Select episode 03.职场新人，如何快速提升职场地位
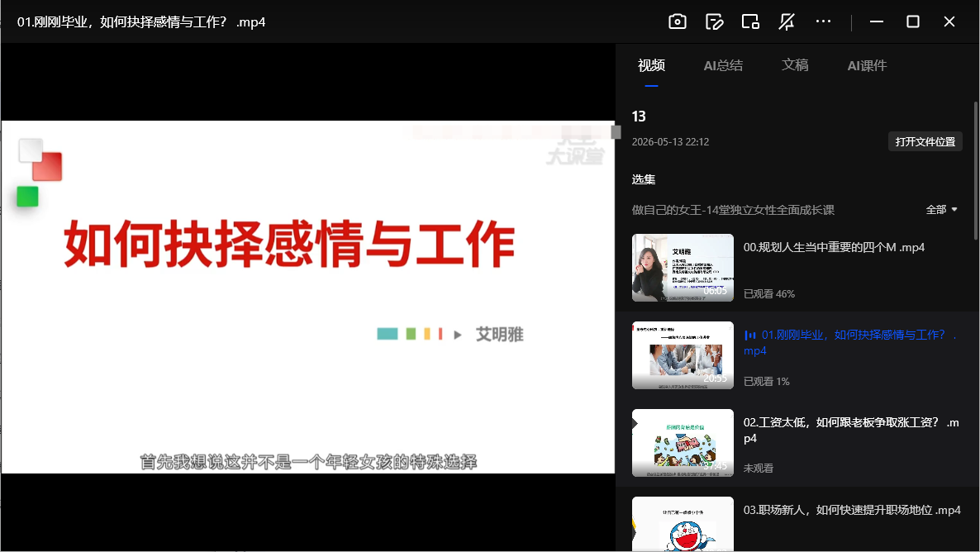Image resolution: width=980 pixels, height=552 pixels. click(852, 510)
